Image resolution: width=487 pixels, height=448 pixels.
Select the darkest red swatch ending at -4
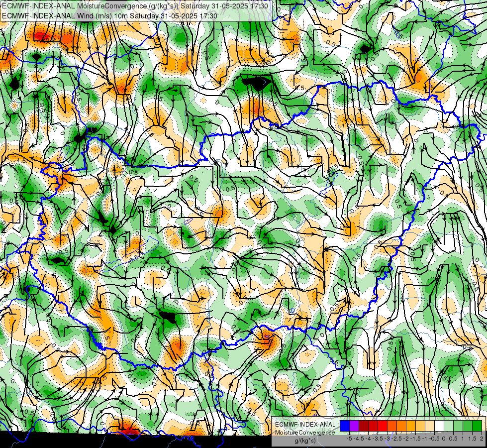tap(364, 426)
